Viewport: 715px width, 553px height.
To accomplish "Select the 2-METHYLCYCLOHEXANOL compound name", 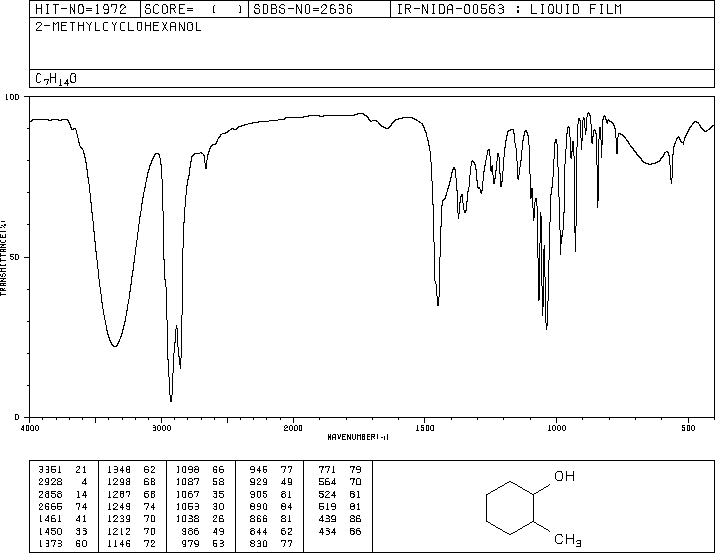I will [118, 27].
